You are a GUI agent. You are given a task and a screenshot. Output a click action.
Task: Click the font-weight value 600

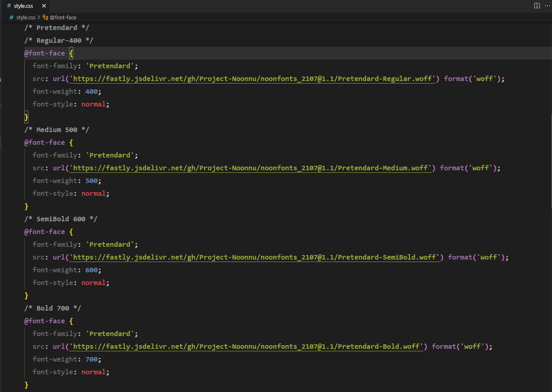[91, 270]
